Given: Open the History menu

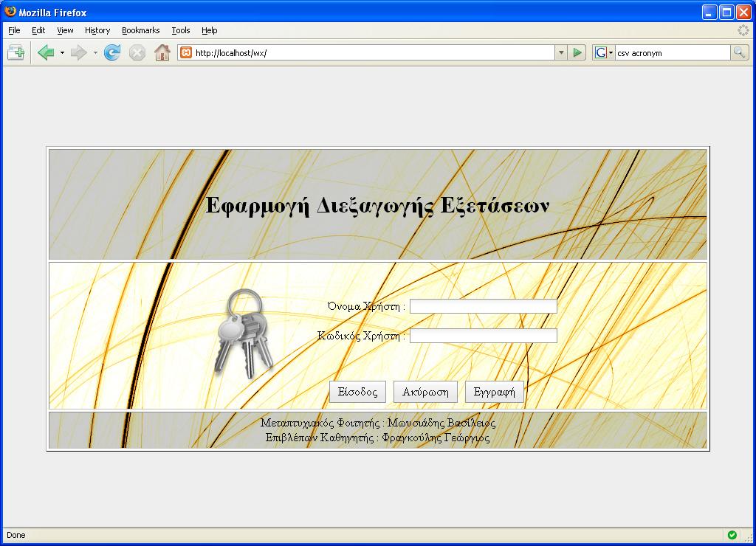Looking at the screenshot, I should click(x=97, y=30).
